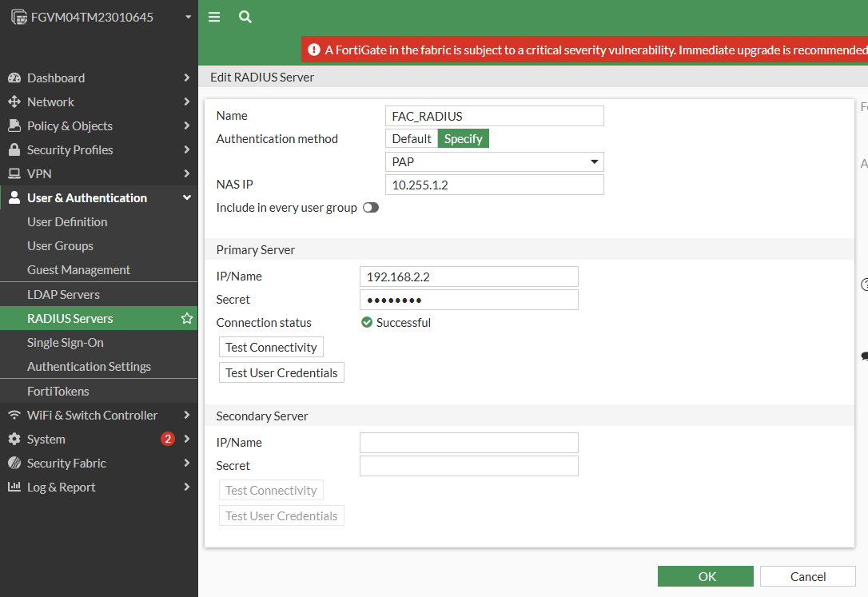
Task: Toggle Include in every user group
Action: (x=371, y=208)
